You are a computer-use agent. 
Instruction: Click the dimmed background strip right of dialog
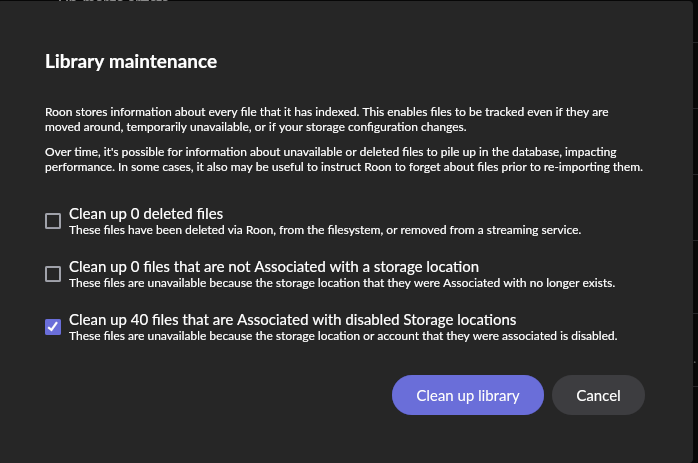695,232
